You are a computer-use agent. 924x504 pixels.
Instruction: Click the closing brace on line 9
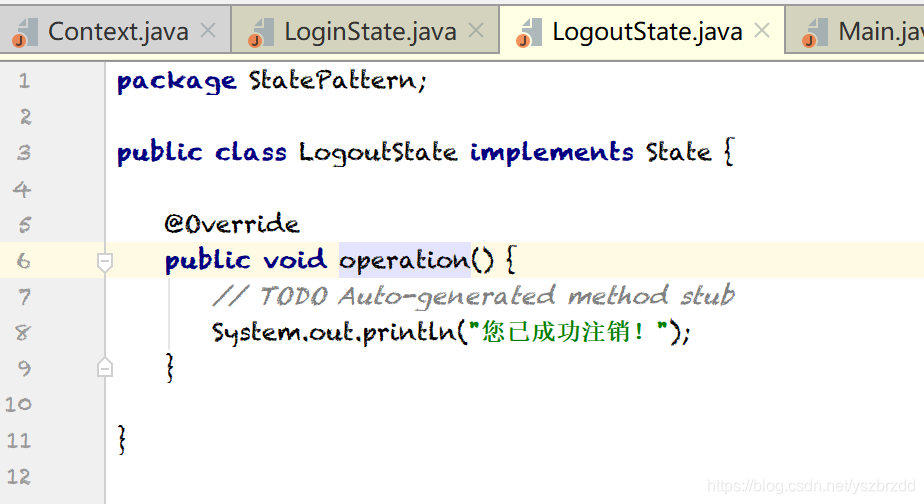170,367
